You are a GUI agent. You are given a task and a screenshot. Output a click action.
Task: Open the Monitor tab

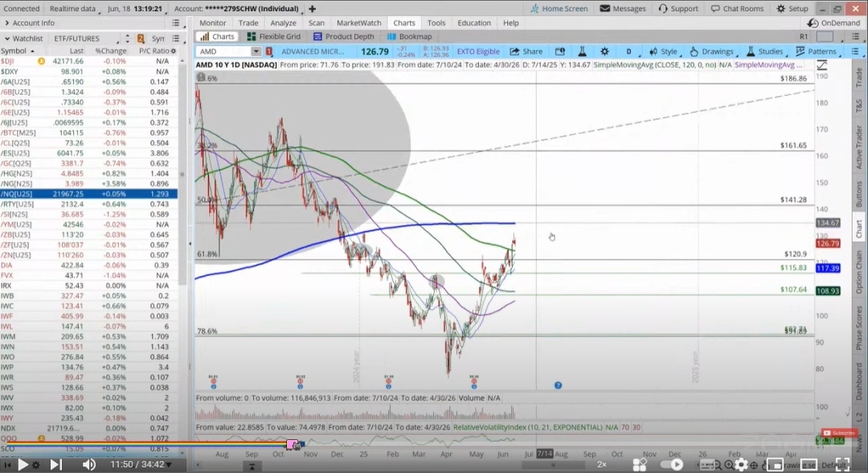(212, 23)
